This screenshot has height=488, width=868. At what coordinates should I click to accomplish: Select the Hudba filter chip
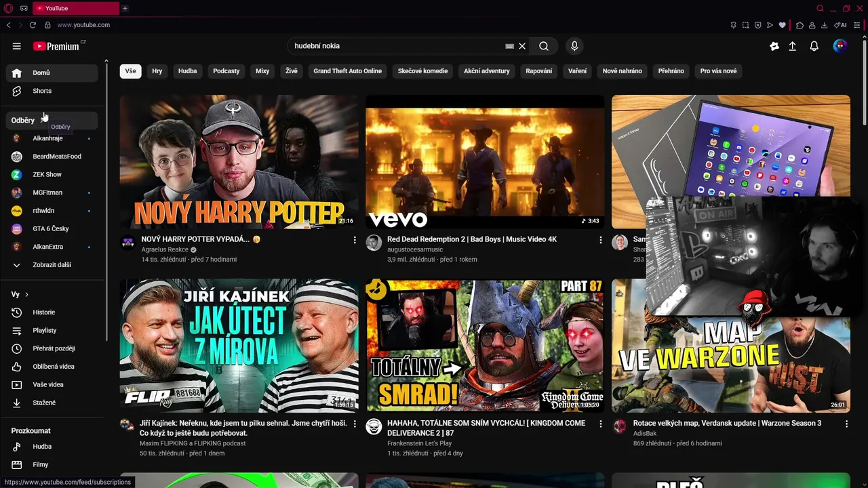click(x=188, y=71)
